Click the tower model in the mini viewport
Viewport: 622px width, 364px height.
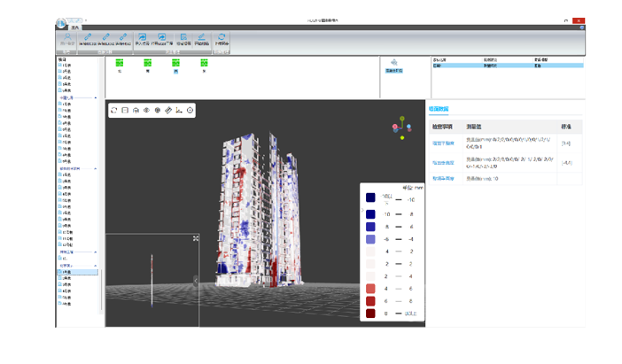click(152, 281)
